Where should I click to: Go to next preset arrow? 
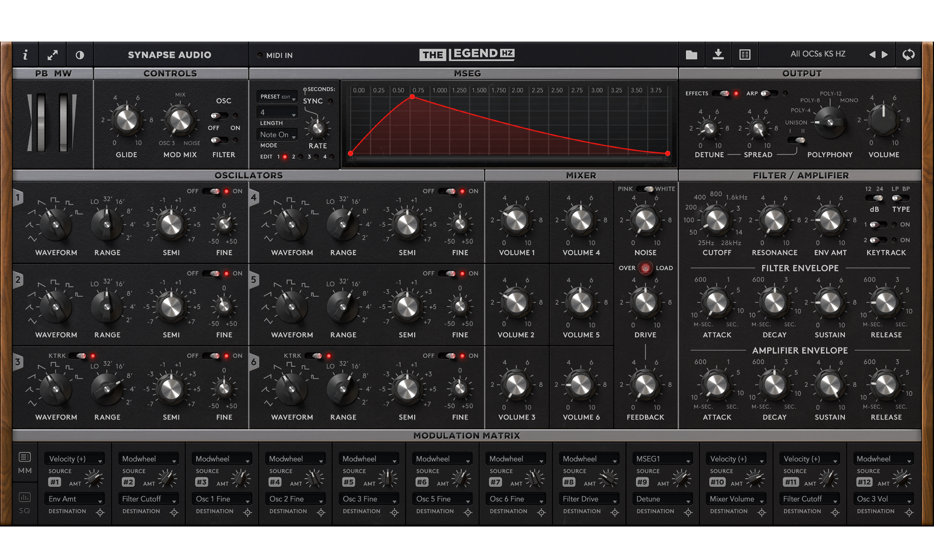click(884, 55)
